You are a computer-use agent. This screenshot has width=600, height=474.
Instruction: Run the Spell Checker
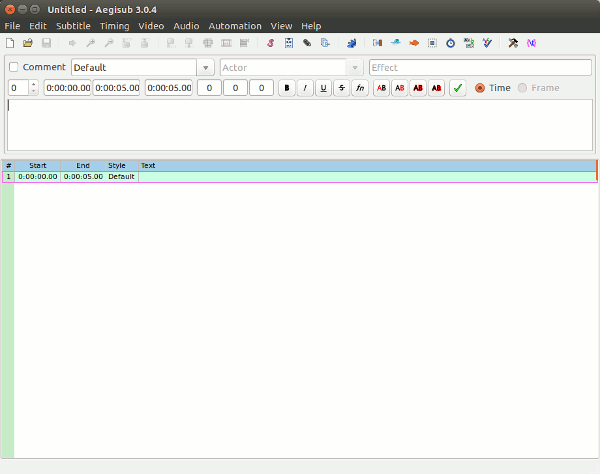click(x=487, y=43)
